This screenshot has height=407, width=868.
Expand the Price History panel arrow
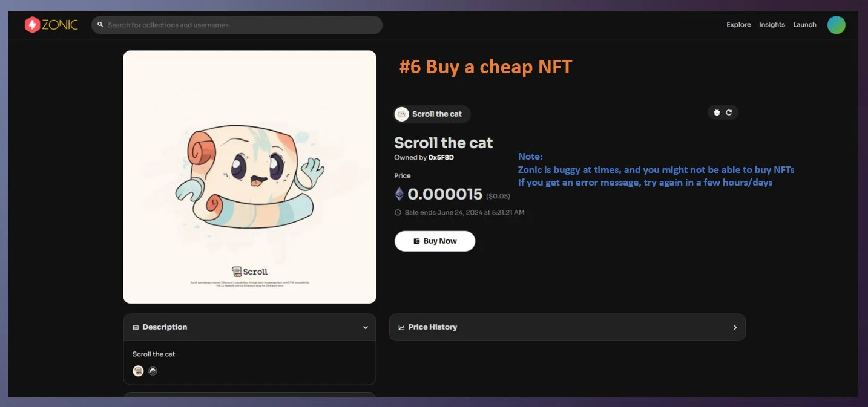[735, 327]
